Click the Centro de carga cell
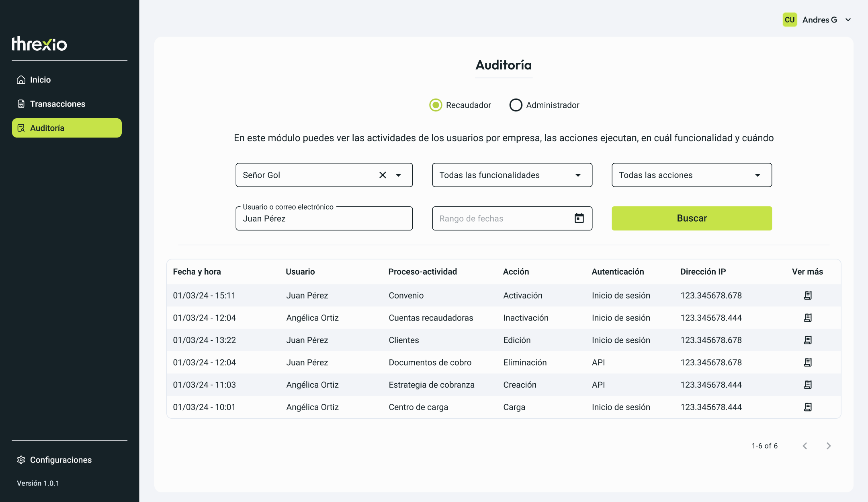 pos(418,407)
